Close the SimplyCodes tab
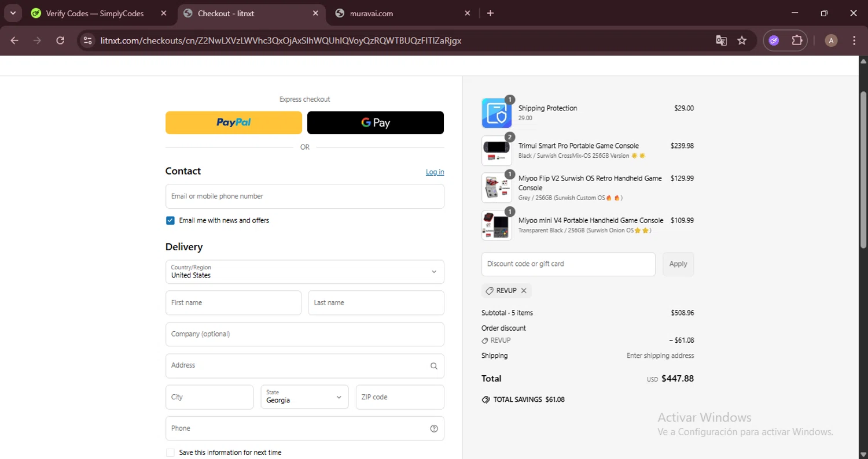Viewport: 868px width, 459px height. [163, 13]
